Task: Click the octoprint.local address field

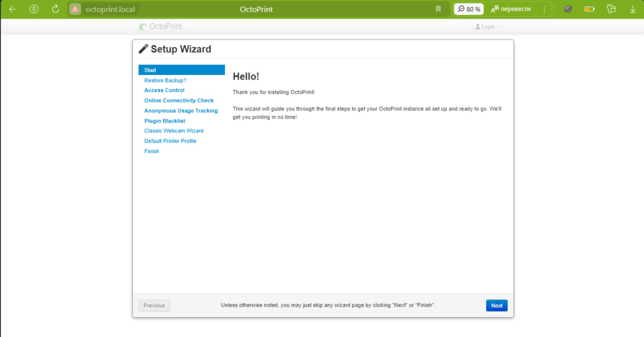Action: point(111,9)
